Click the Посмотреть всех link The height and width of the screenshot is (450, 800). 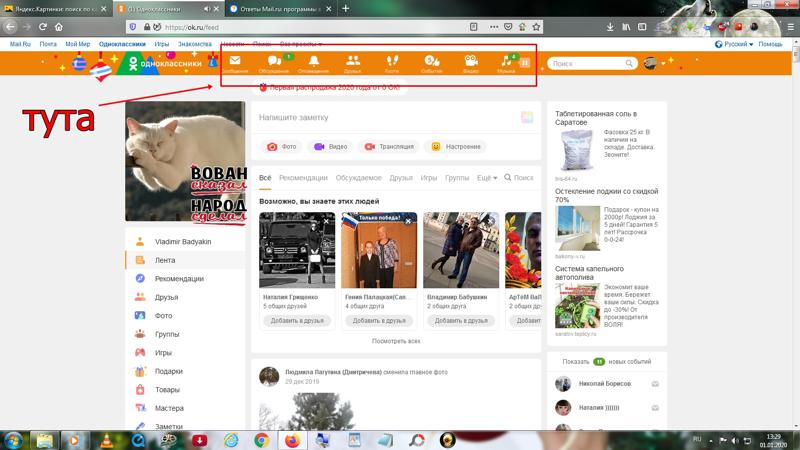[396, 341]
